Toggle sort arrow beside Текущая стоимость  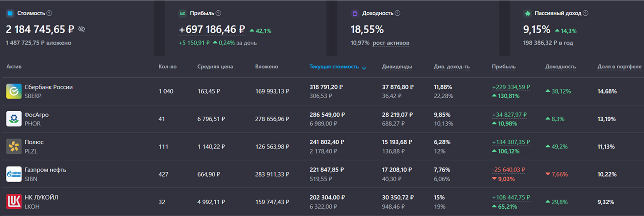pyautogui.click(x=364, y=67)
